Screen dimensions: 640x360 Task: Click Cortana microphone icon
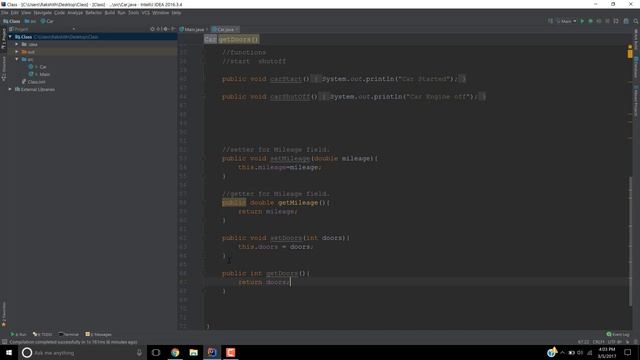[x=139, y=352]
